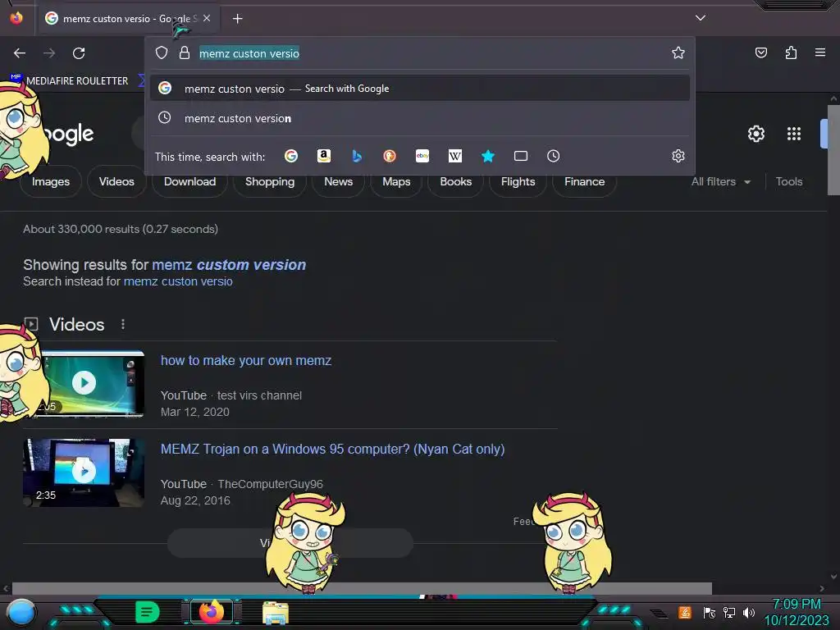Open the Google apps grid icon

[x=794, y=134]
